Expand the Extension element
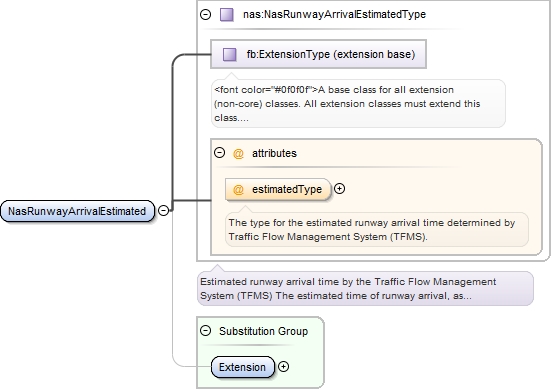Screen dimensions: 552x390 click(x=283, y=366)
